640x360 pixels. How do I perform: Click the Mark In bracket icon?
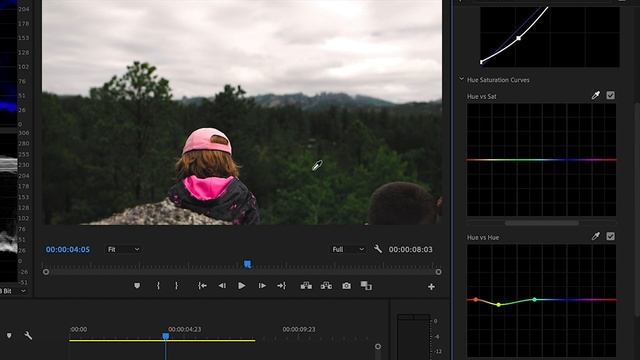click(158, 286)
